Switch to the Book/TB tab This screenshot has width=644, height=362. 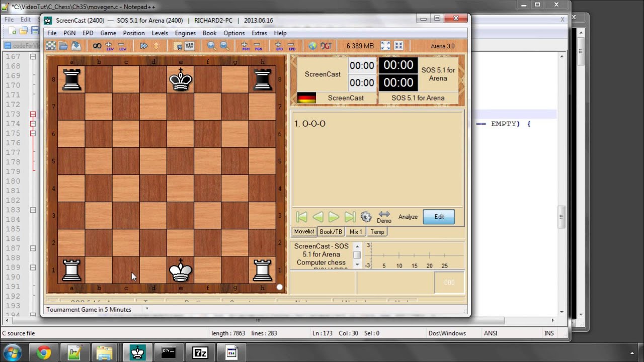click(331, 232)
